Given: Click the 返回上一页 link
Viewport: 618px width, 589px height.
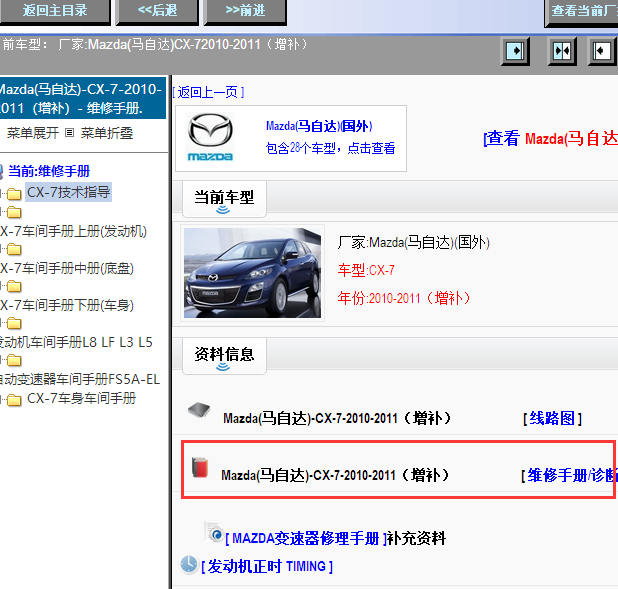Looking at the screenshot, I should pyautogui.click(x=208, y=92).
